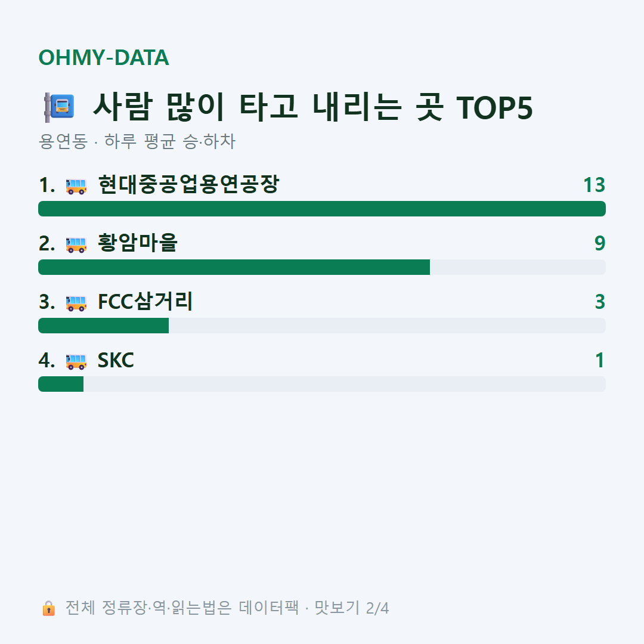Select the 황암마을 stop name
Screen dimensions: 644x644
tap(138, 243)
